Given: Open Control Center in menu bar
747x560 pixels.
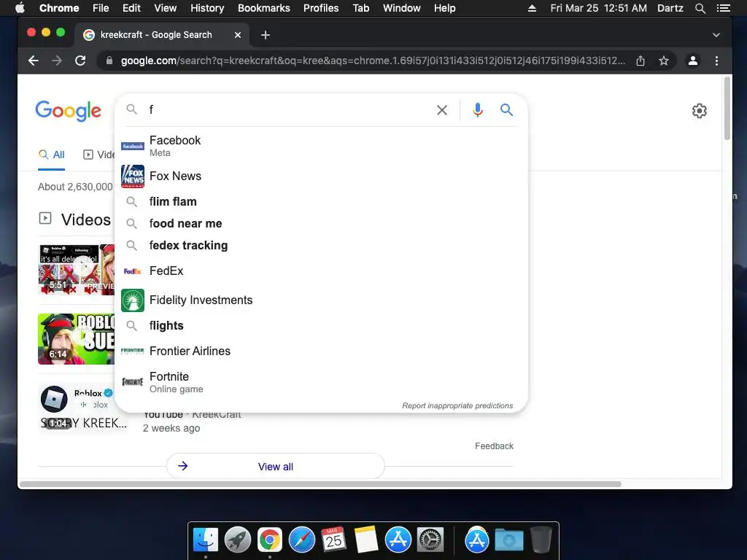Looking at the screenshot, I should click(x=723, y=8).
